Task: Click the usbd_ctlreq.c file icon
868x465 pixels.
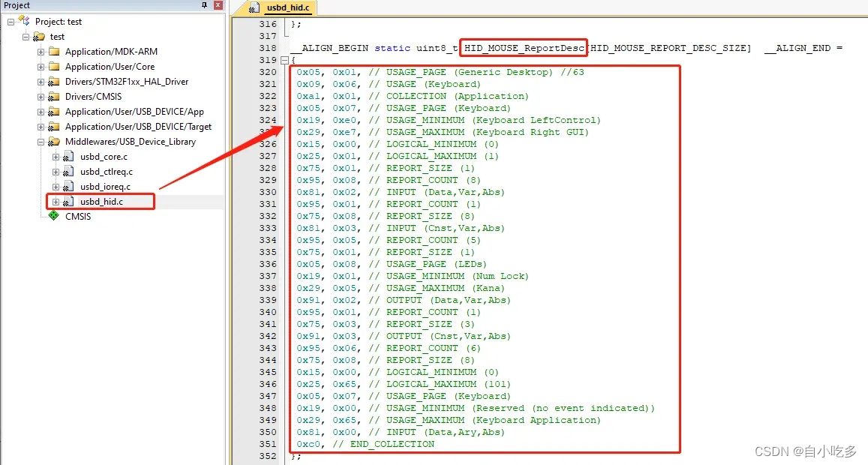Action: tap(68, 172)
